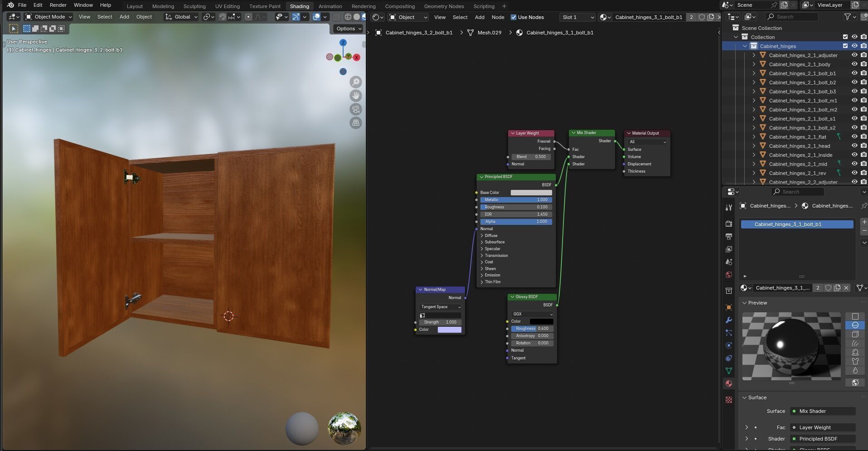Click the Blender logo icon
The width and height of the screenshot is (868, 451).
pyautogui.click(x=10, y=5)
